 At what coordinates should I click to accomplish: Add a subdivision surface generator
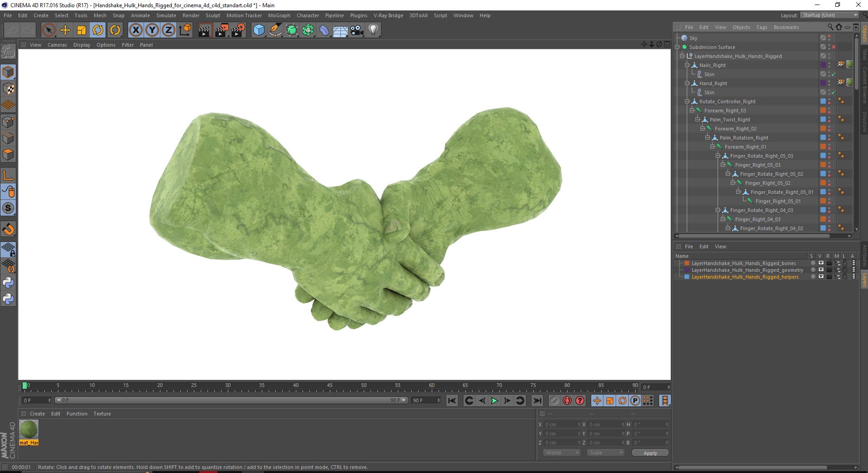pos(292,30)
